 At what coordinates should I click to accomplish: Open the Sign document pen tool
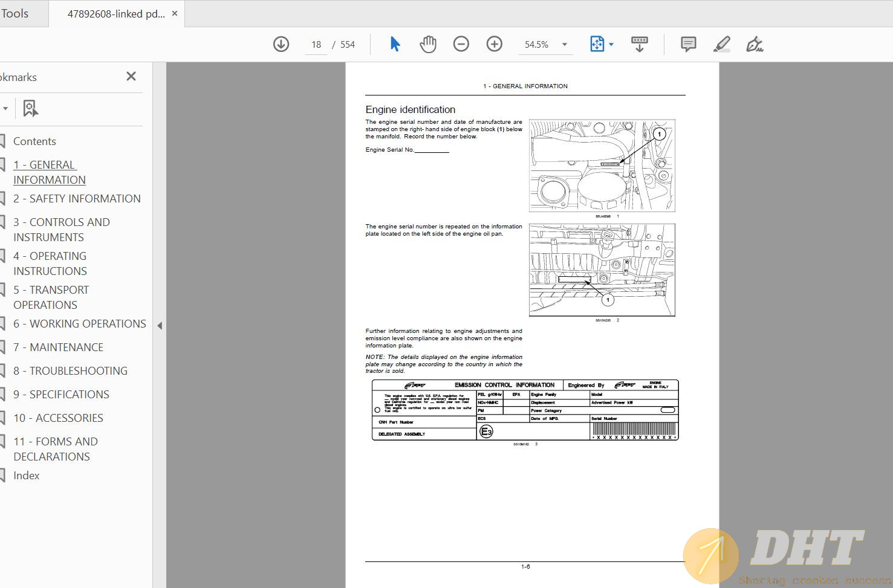pos(755,44)
